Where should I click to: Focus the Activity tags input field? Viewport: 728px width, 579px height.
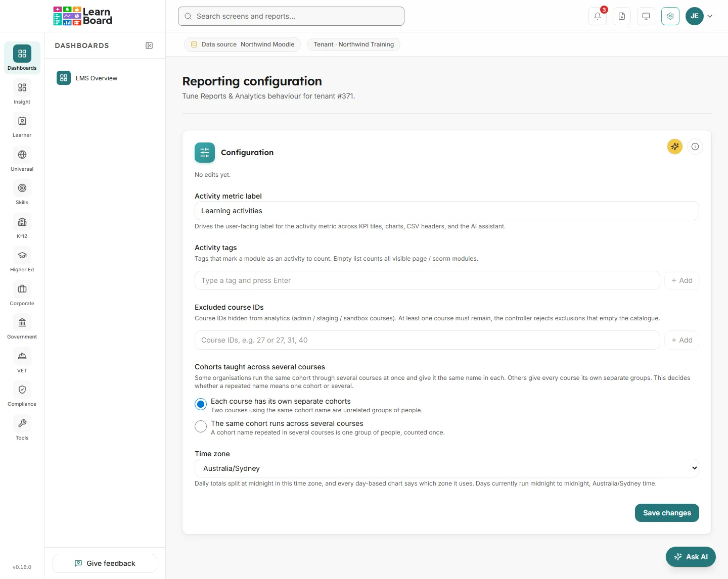pos(427,280)
